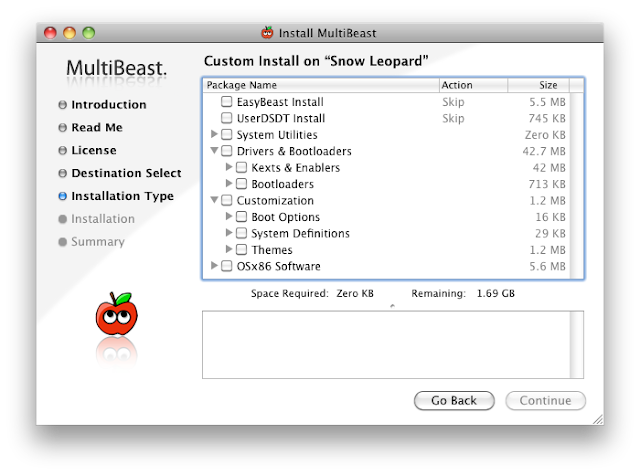Click the "Skip" action for UserDSDT Install
Image resolution: width=640 pixels, height=475 pixels.
453,118
